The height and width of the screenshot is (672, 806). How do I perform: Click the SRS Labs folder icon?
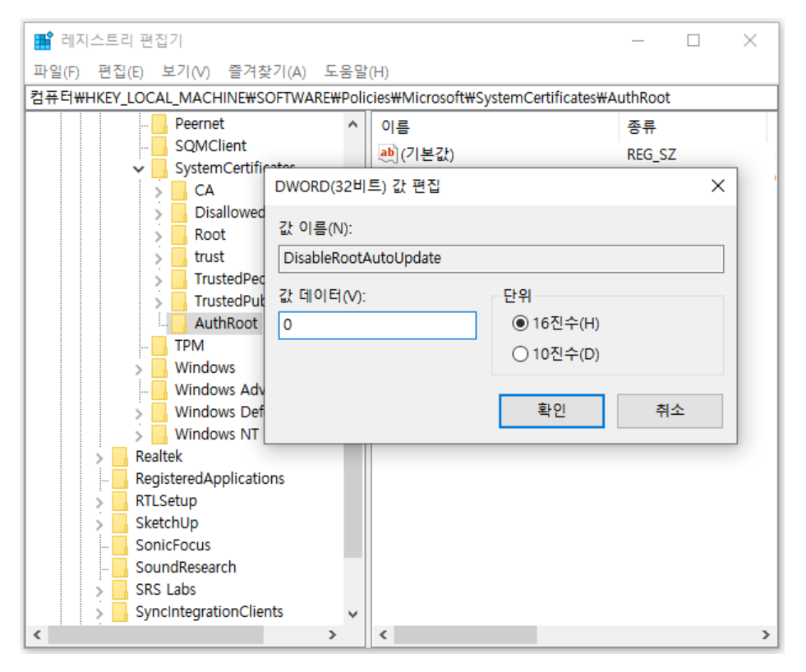click(120, 589)
